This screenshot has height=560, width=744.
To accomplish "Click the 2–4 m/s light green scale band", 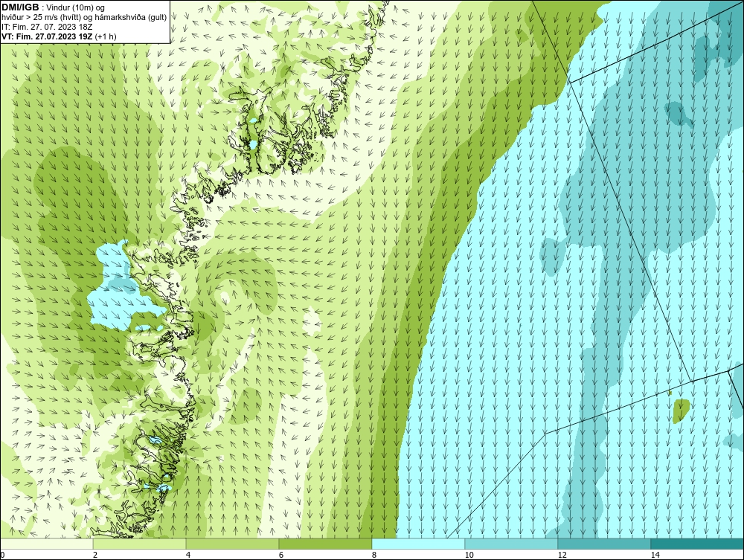I will 140,544.
